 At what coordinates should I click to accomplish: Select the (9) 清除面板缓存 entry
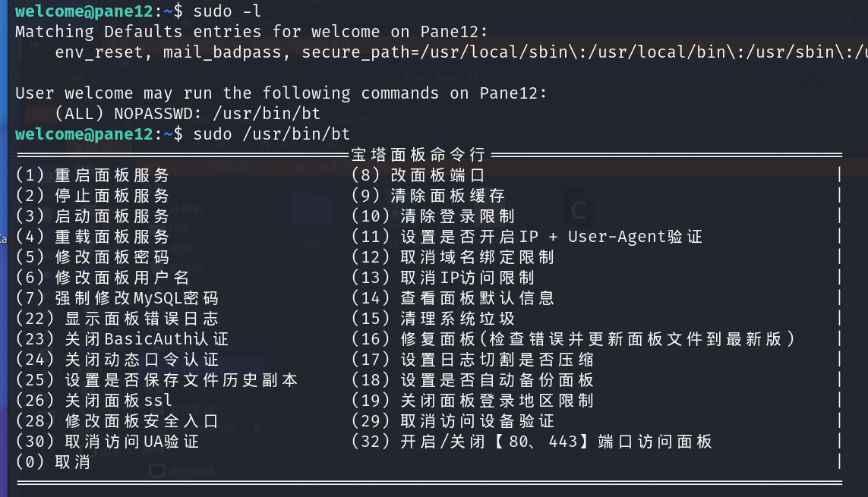pos(428,196)
